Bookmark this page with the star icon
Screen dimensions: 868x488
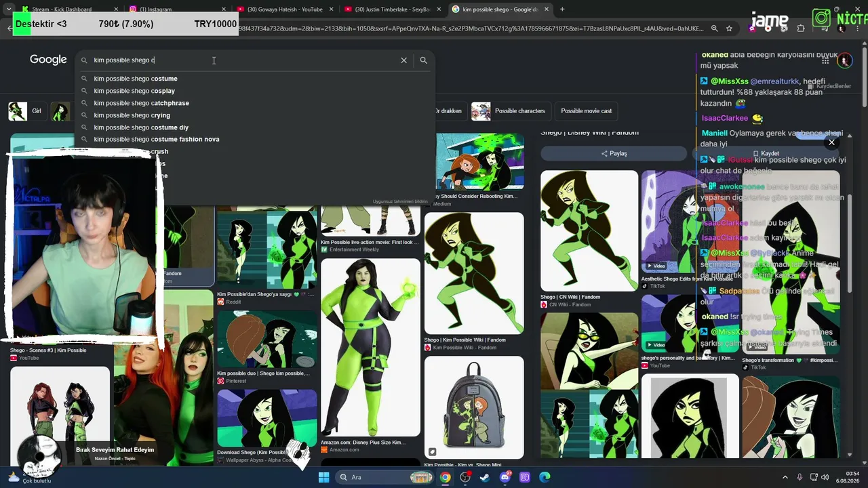coord(729,28)
